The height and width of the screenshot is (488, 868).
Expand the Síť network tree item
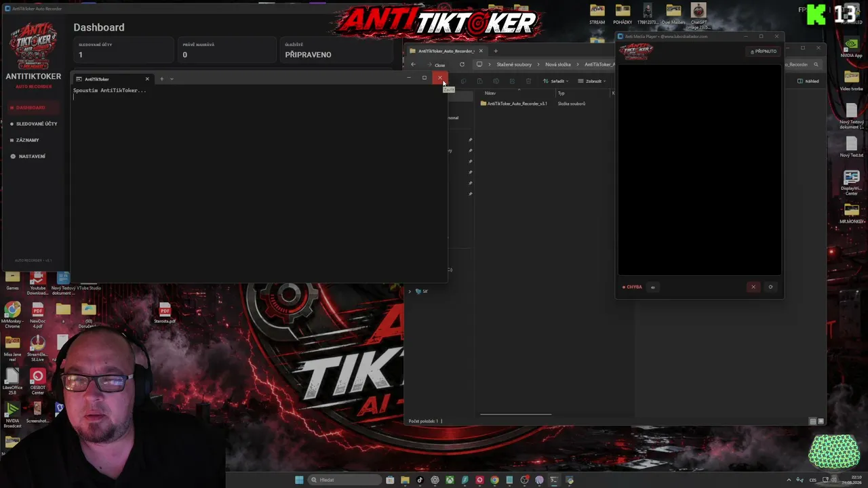(409, 291)
